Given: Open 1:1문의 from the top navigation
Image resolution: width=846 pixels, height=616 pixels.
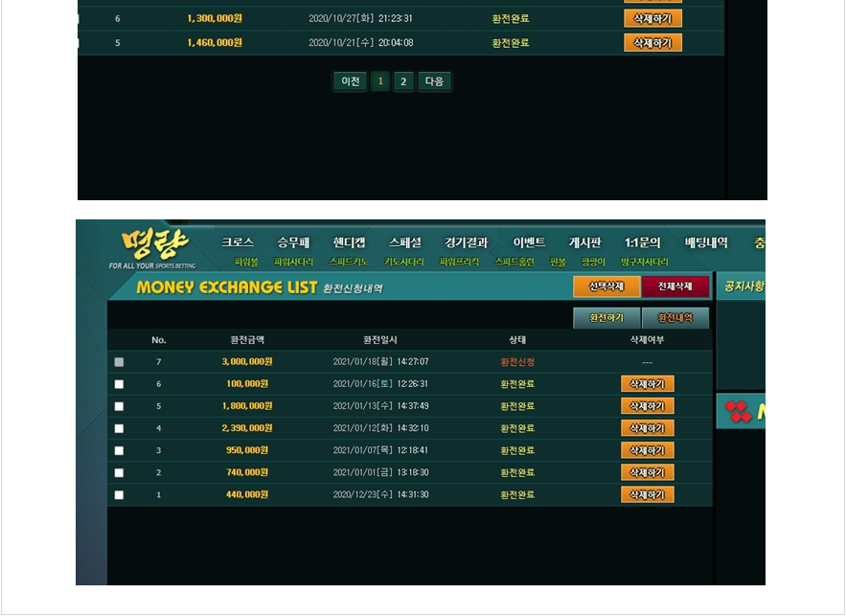Looking at the screenshot, I should (642, 242).
